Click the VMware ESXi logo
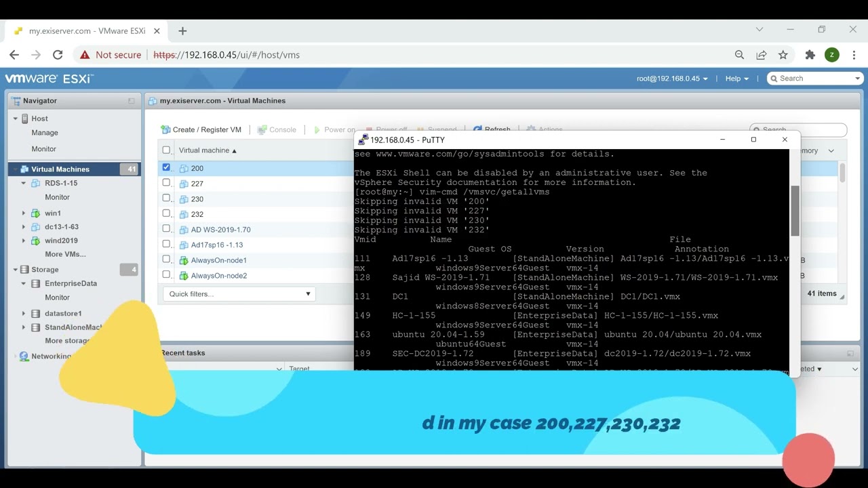 pyautogui.click(x=49, y=79)
